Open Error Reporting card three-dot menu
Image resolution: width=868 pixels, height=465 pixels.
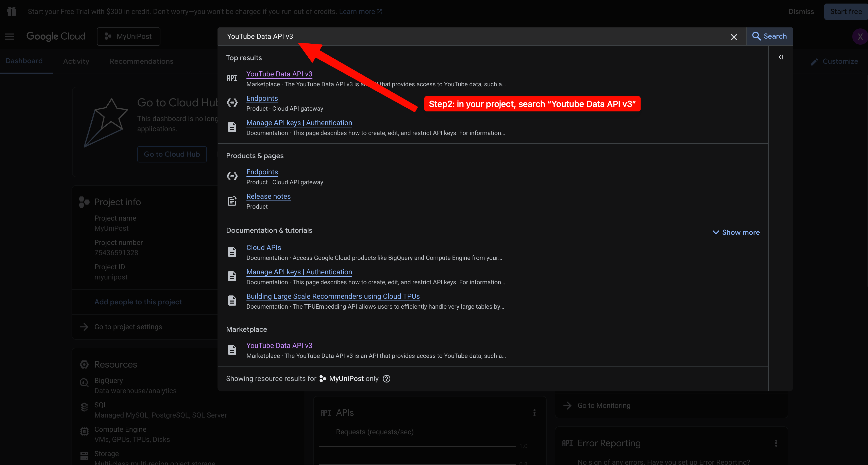(x=776, y=443)
